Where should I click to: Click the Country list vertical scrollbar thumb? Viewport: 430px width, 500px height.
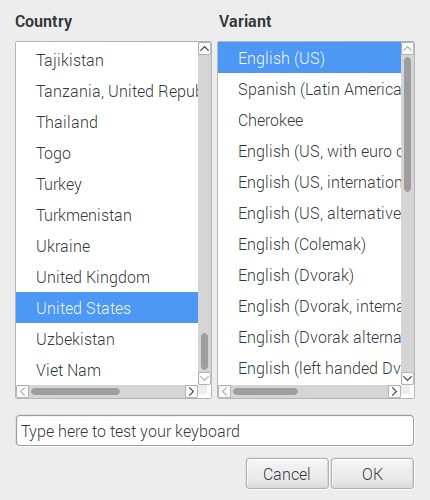205,351
